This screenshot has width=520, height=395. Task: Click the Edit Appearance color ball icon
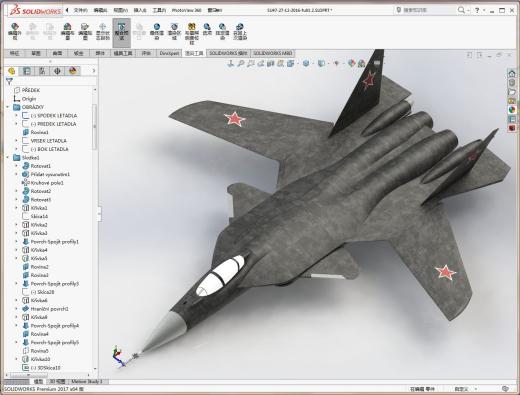[x=351, y=63]
